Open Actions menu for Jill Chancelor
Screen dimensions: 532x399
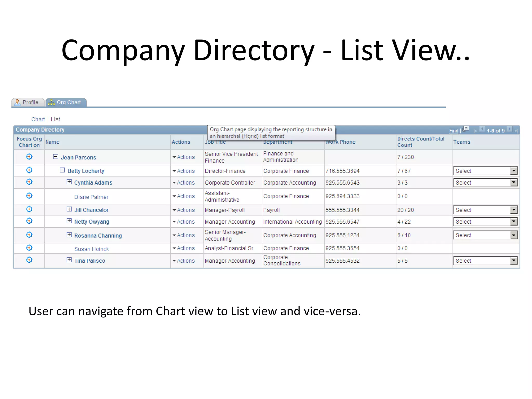pyautogui.click(x=183, y=210)
